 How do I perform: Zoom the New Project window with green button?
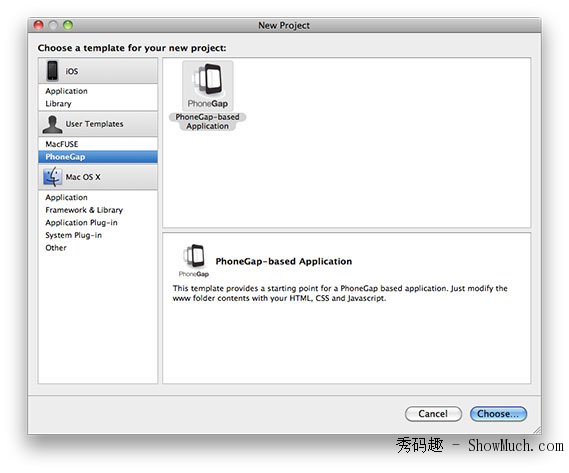[68, 25]
